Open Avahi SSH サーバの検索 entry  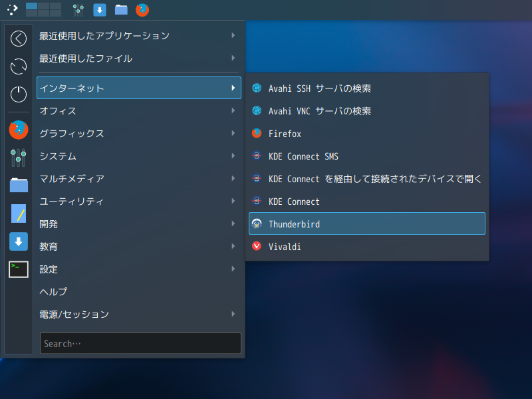[x=367, y=88]
